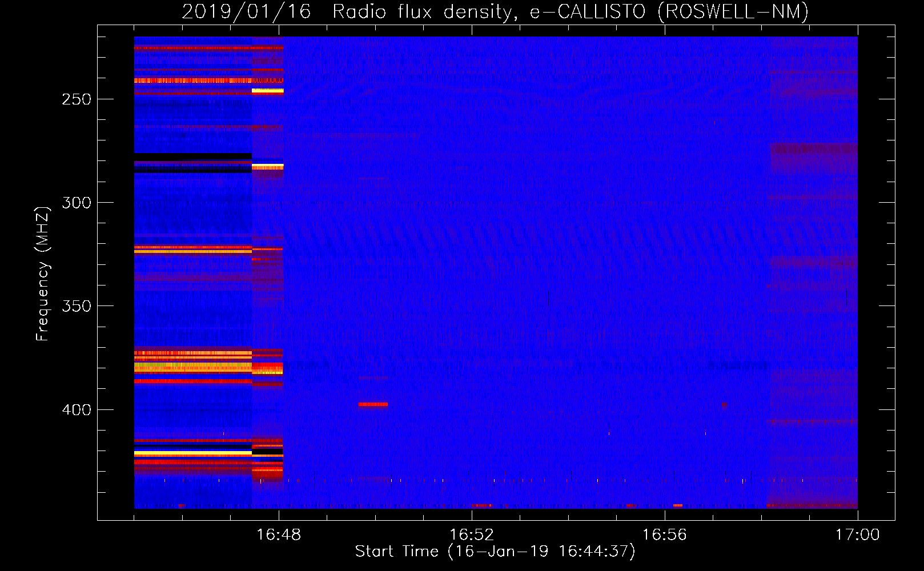This screenshot has width=924, height=571.
Task: Click the bright yellow band just above 250 MHz
Action: pyautogui.click(x=267, y=90)
